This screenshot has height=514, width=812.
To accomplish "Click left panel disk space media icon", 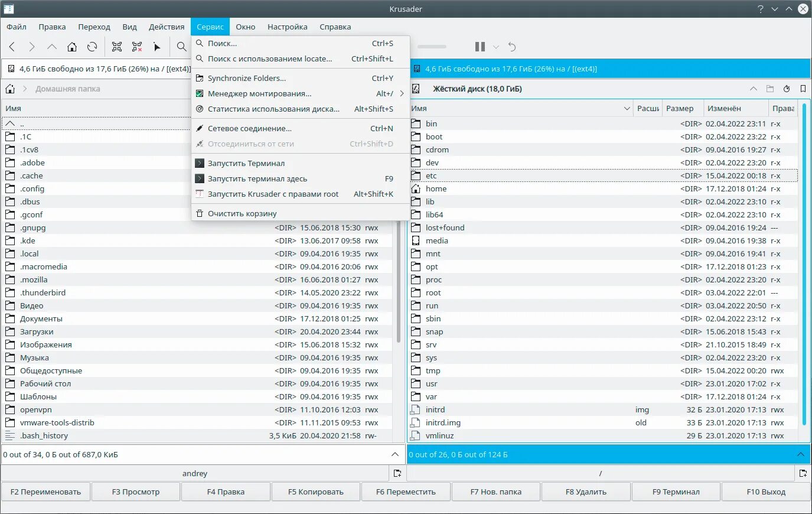I will click(x=11, y=69).
